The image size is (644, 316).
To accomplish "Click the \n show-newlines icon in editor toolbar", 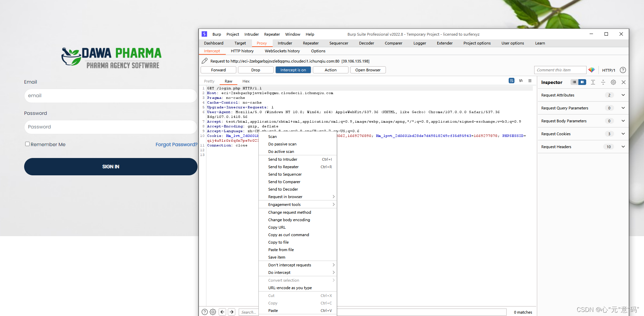I will [x=521, y=81].
